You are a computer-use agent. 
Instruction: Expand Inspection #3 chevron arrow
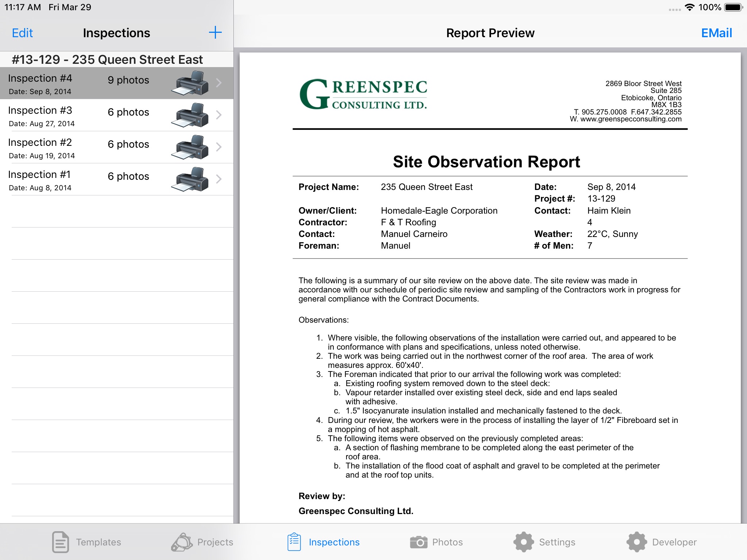[x=219, y=115]
